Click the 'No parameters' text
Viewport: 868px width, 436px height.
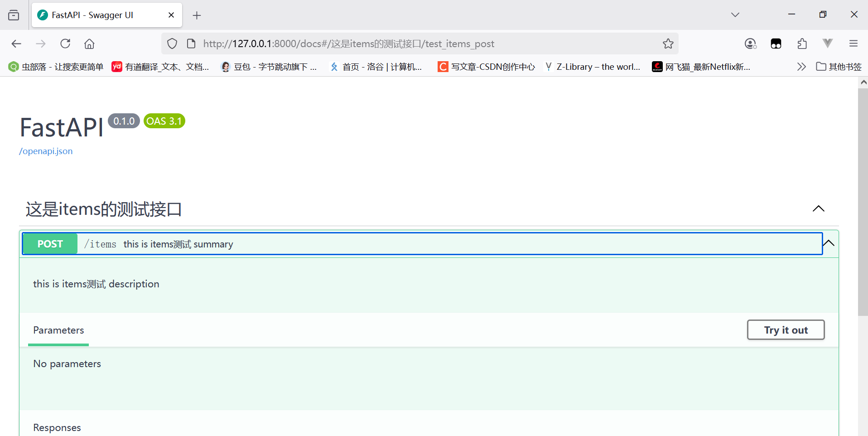[67, 363]
